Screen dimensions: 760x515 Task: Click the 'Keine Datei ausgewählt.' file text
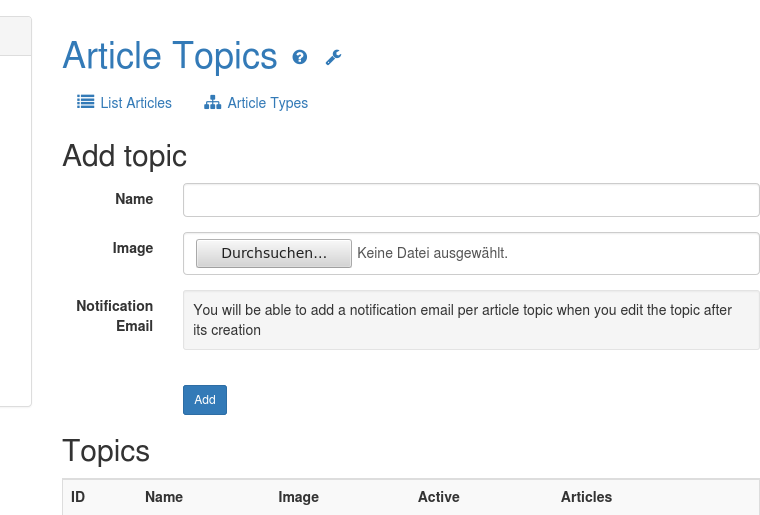[432, 253]
